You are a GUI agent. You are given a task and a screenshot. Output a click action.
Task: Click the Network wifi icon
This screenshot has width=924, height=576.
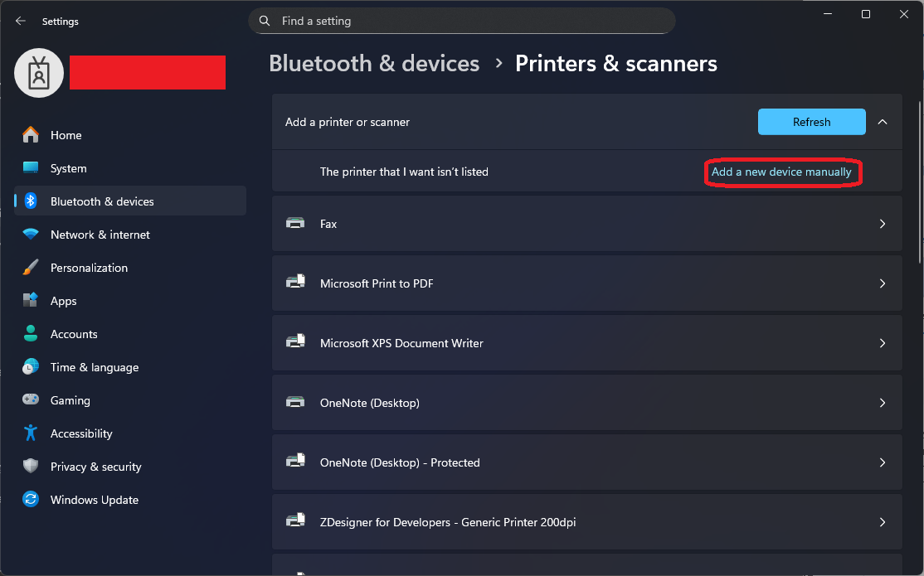[x=31, y=234]
